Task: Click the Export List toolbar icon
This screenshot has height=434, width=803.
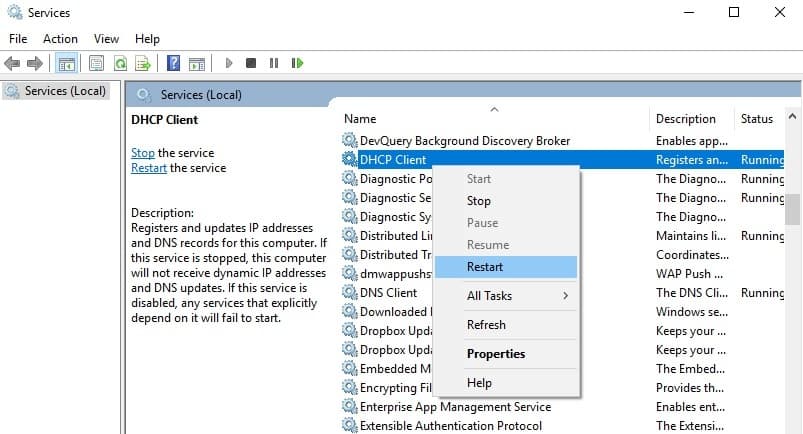Action: (143, 64)
